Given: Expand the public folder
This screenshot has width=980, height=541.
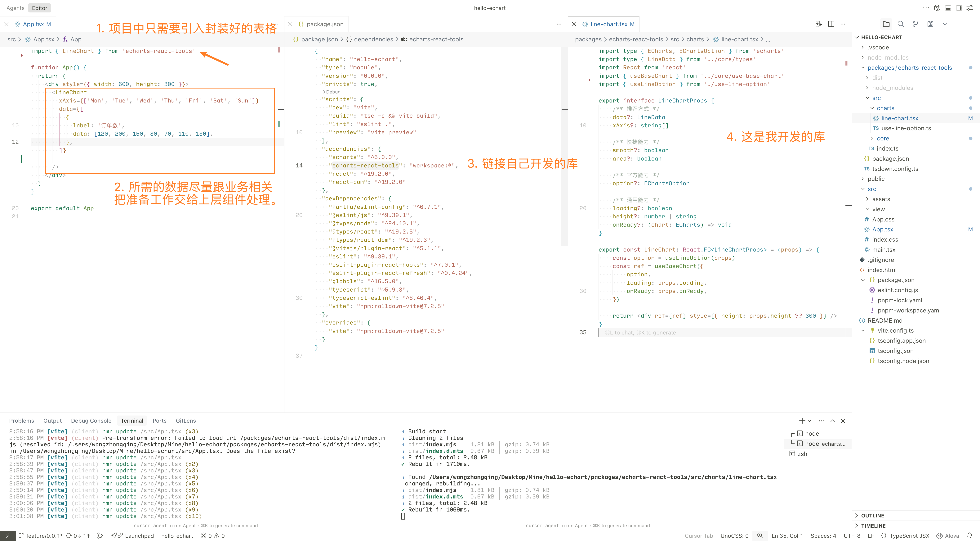Looking at the screenshot, I should 875,179.
